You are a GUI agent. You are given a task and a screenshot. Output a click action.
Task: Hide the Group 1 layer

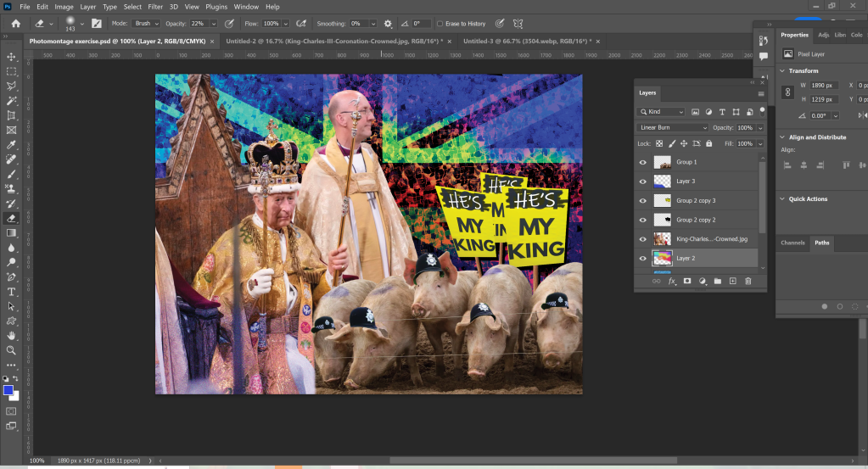pyautogui.click(x=642, y=162)
